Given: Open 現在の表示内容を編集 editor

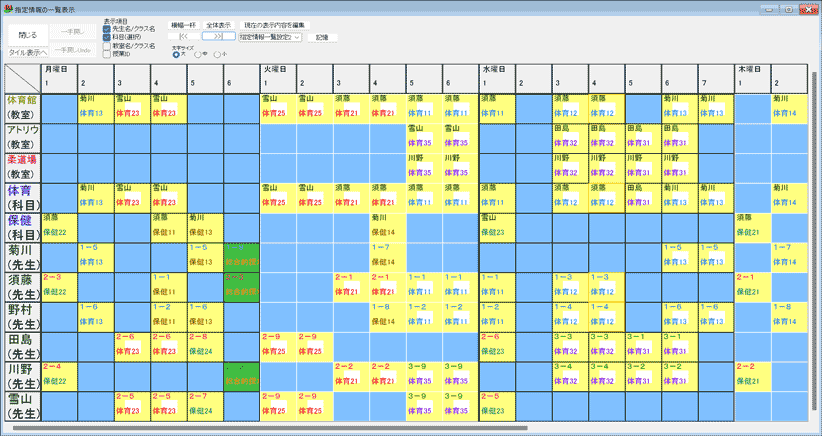Looking at the screenshot, I should (272, 24).
